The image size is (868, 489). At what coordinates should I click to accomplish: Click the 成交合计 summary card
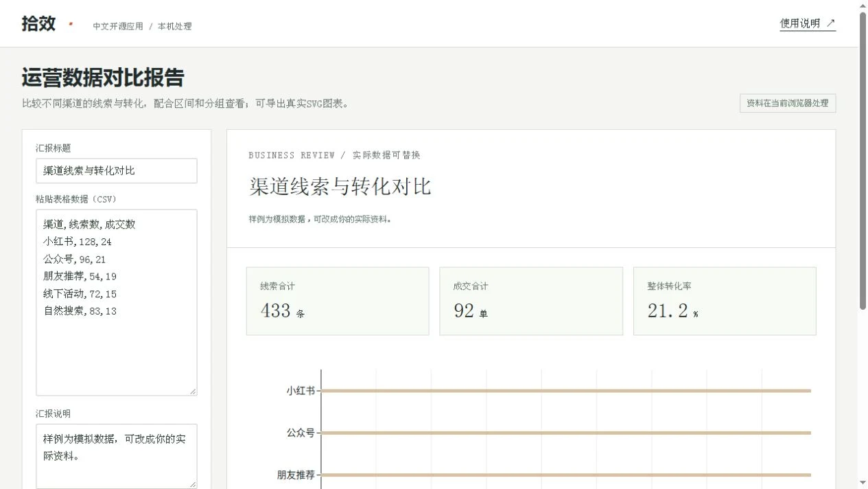531,302
